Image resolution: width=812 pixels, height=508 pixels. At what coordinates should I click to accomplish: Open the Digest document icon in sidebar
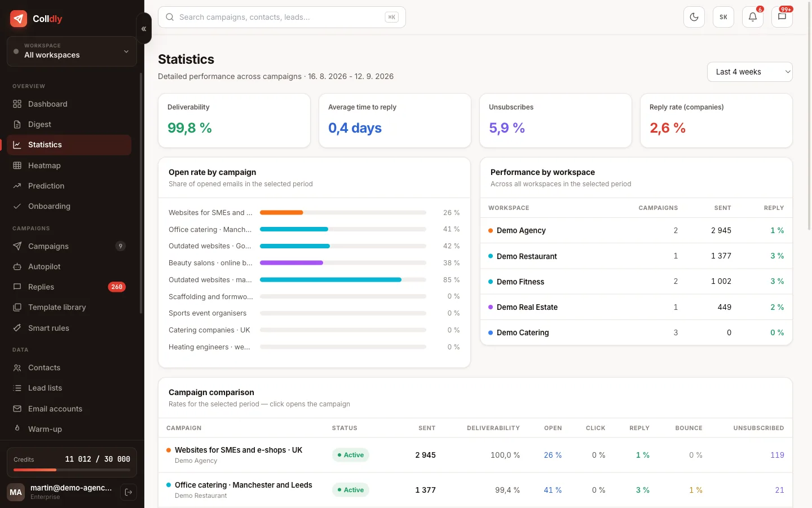17,124
